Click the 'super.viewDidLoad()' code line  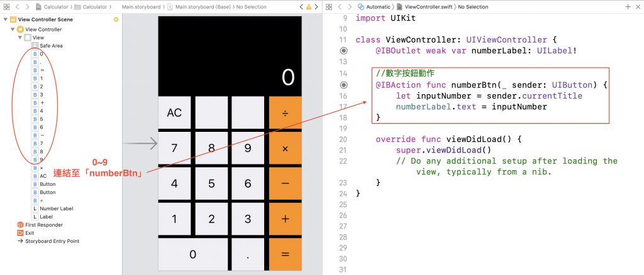tap(443, 149)
